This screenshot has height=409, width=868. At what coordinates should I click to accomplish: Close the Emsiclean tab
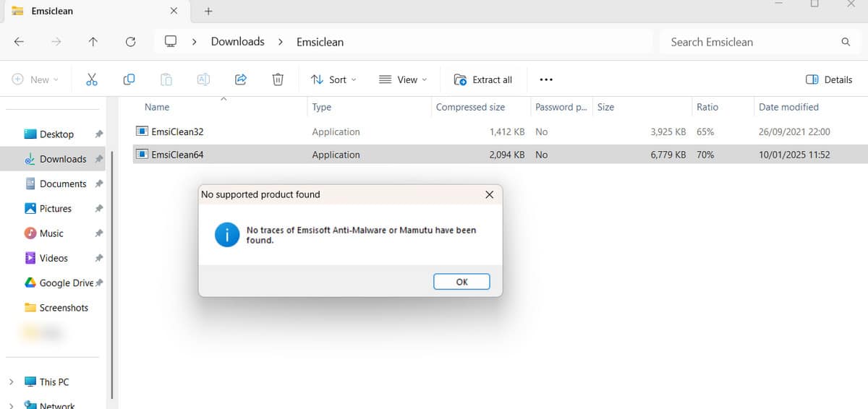174,11
